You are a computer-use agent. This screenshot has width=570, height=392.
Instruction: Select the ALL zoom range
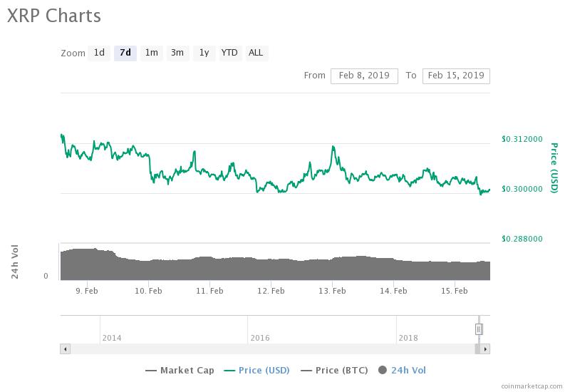click(x=256, y=53)
